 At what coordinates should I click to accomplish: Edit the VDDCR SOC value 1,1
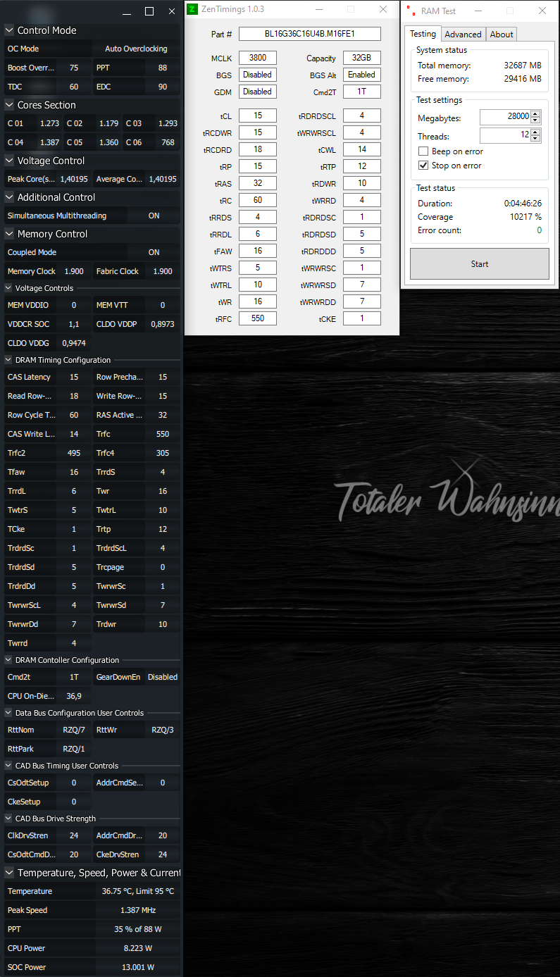point(74,324)
